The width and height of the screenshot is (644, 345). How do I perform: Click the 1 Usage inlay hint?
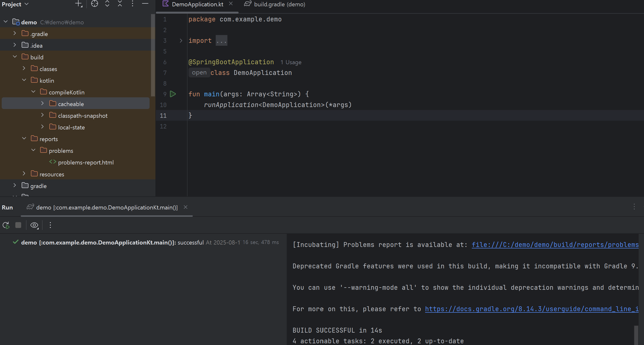tap(291, 62)
